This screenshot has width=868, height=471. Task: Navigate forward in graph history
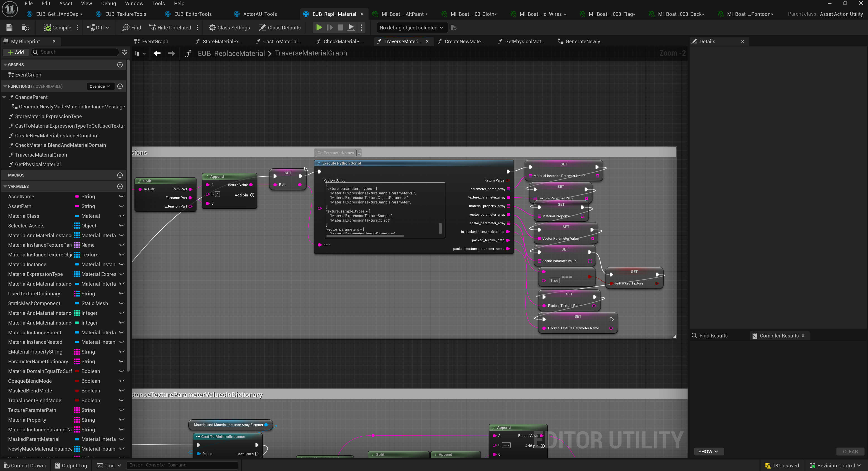coord(172,53)
